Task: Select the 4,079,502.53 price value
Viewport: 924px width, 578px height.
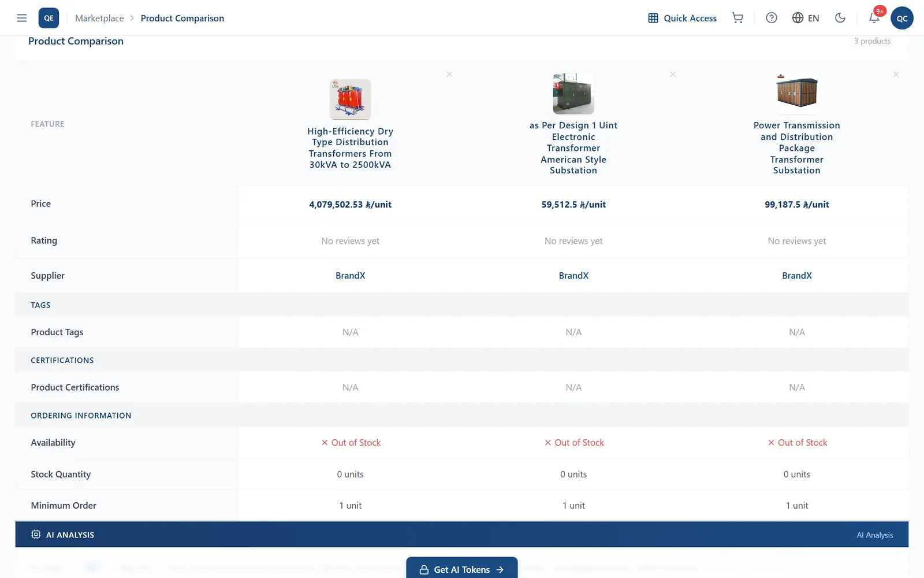Action: point(350,205)
